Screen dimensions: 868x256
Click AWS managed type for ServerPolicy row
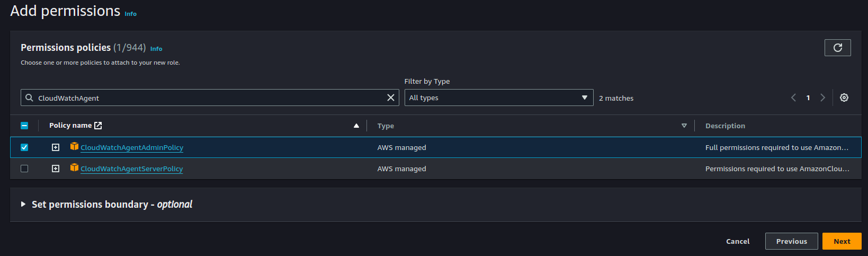tap(401, 169)
